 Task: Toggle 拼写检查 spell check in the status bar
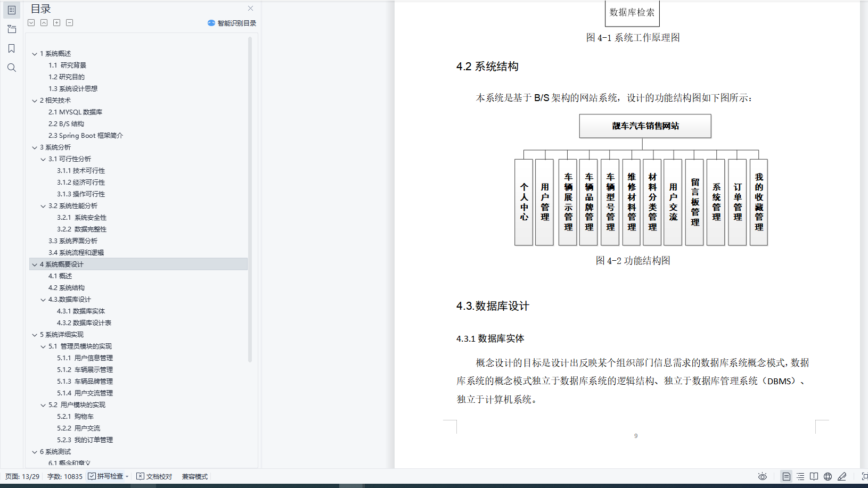point(105,476)
